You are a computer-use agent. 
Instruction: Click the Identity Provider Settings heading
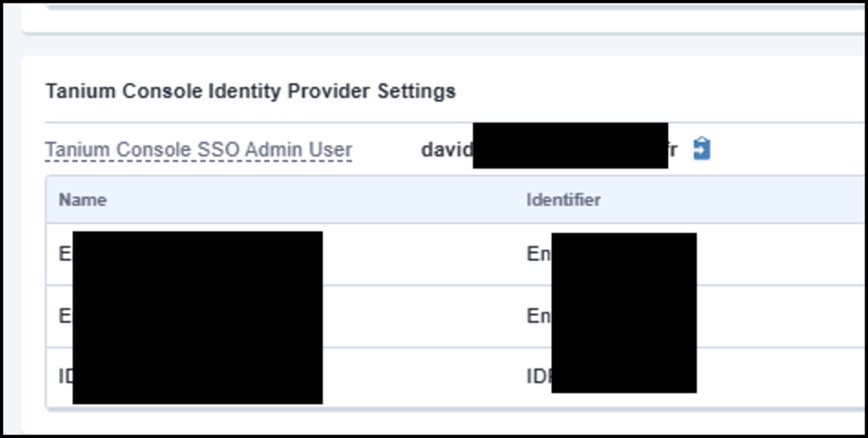coord(250,91)
